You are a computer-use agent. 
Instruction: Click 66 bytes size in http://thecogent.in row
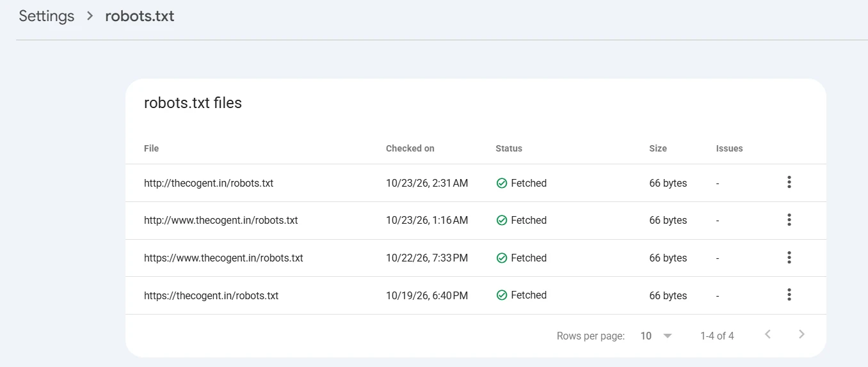[668, 183]
